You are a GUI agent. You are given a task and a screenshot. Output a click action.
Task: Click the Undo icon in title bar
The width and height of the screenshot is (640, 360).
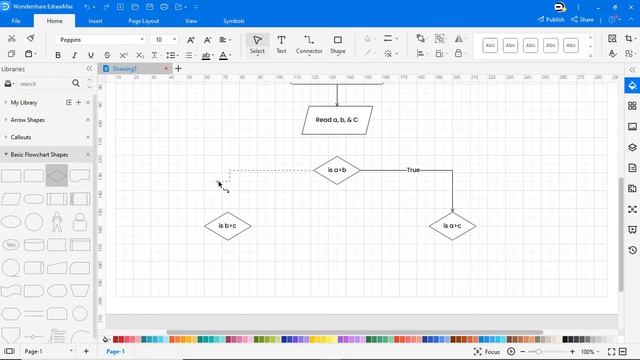coord(87,7)
